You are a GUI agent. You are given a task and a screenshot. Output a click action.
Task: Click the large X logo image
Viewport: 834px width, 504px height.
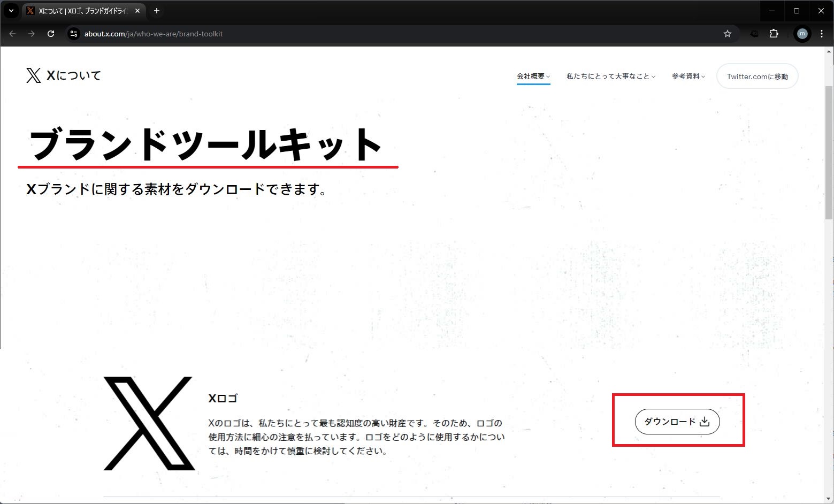pos(149,423)
